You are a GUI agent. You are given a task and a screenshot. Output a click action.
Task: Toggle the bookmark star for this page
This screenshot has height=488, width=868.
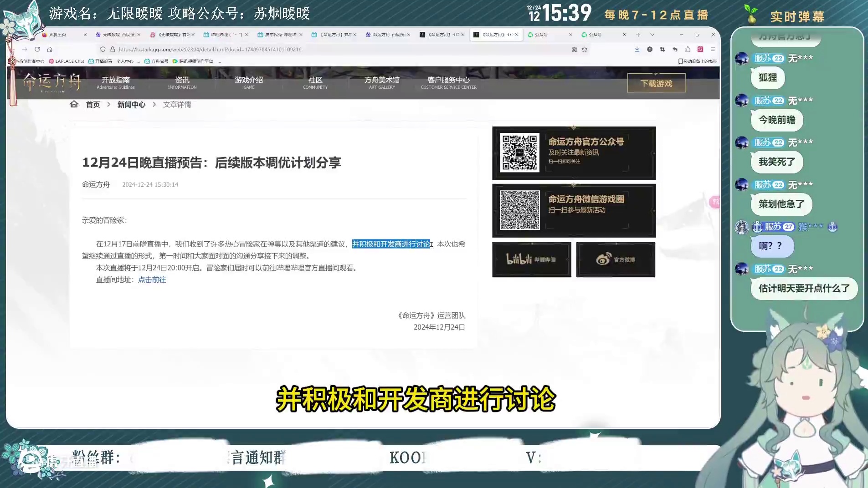coord(585,49)
